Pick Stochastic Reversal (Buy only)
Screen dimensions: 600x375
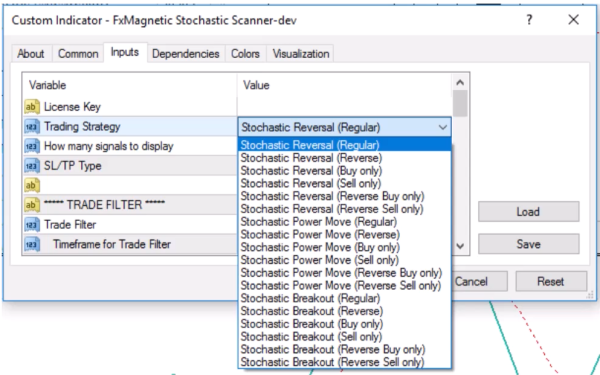pos(344,171)
